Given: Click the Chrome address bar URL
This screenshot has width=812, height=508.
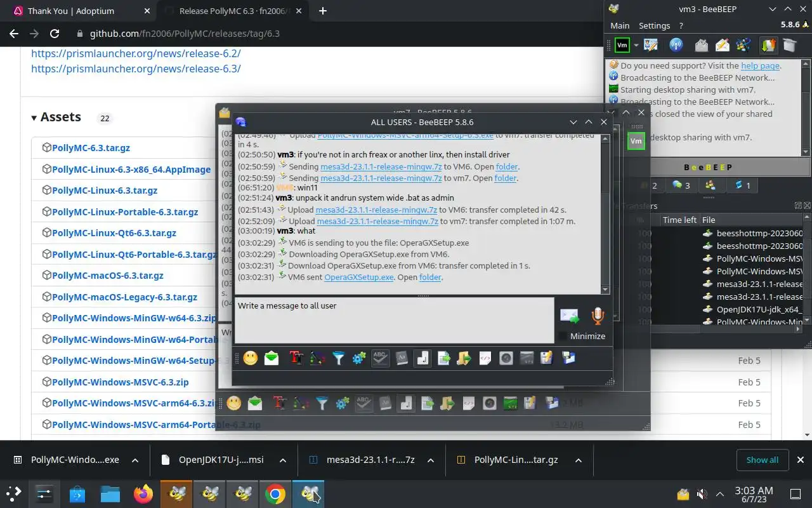Looking at the screenshot, I should [185, 34].
